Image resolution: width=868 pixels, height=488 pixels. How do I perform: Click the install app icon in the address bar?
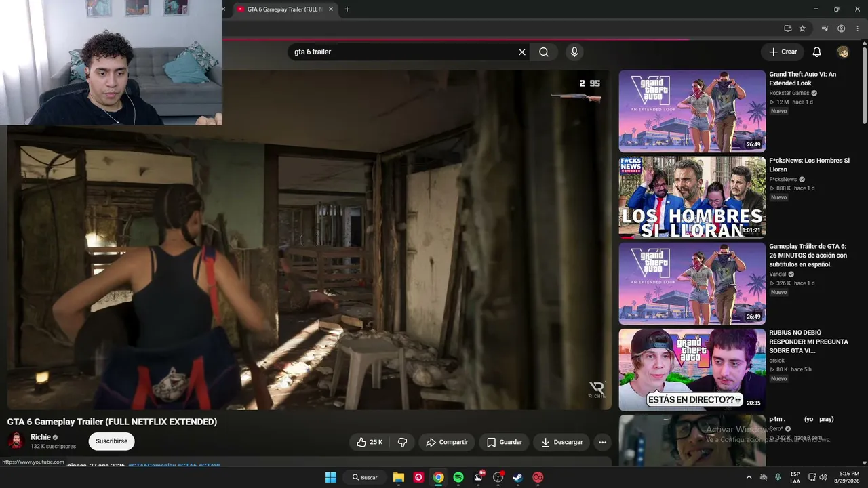(787, 28)
